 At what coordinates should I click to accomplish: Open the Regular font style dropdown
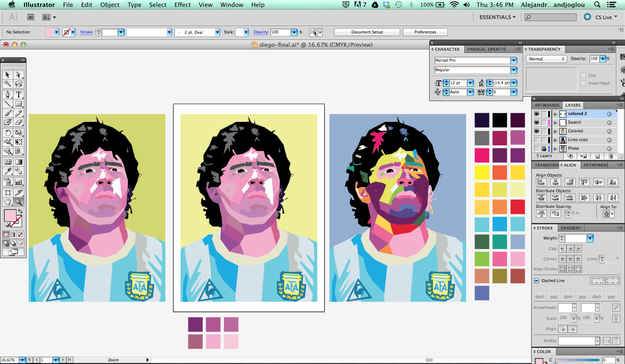(x=514, y=70)
